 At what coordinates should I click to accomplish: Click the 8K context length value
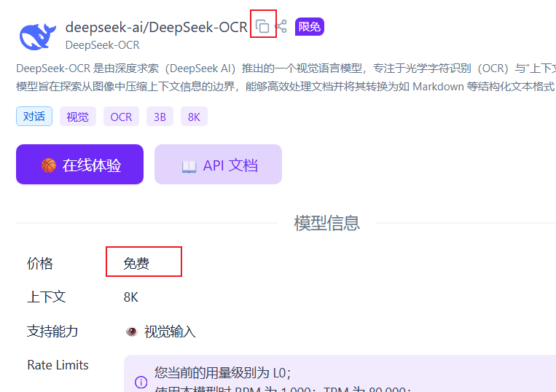pyautogui.click(x=131, y=297)
